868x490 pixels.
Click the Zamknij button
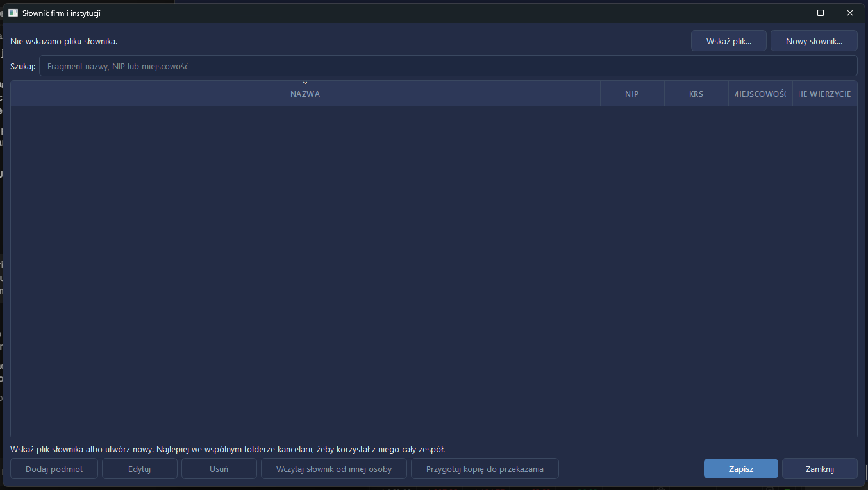820,469
